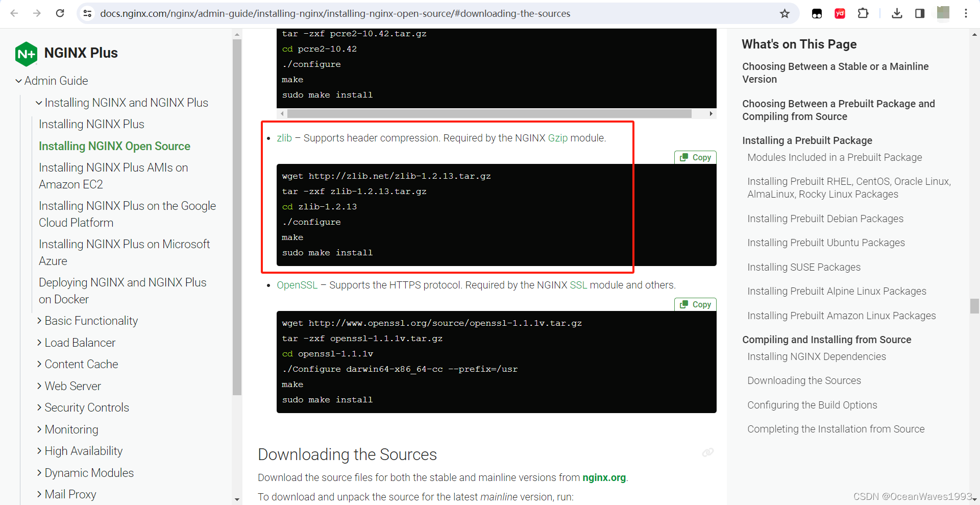Copy the zlib install commands

point(696,157)
